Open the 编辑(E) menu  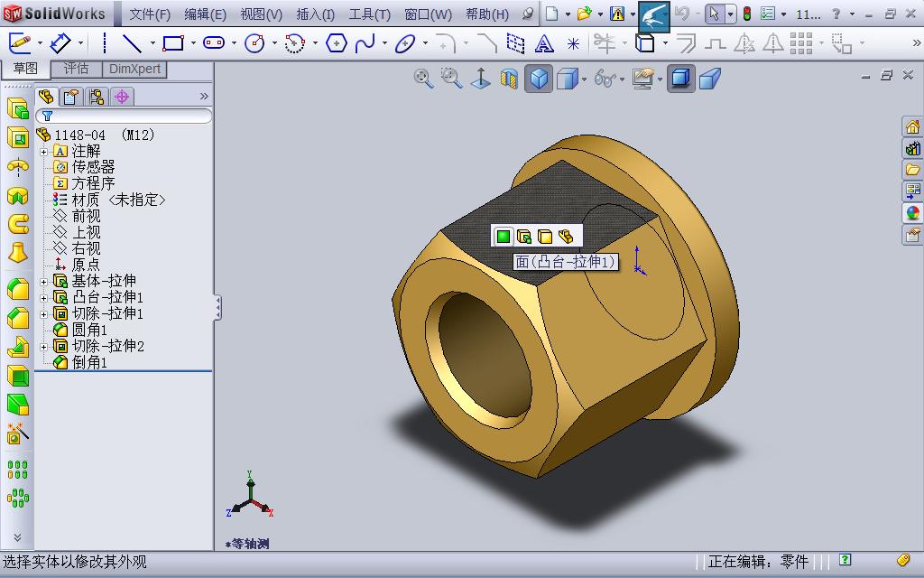(205, 14)
